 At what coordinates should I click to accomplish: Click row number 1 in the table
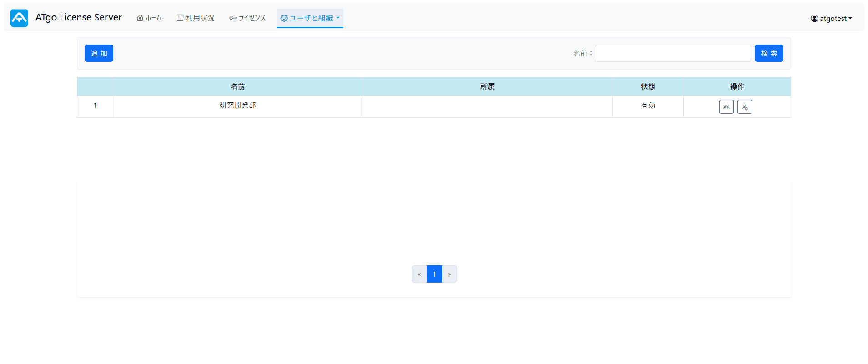tap(95, 106)
